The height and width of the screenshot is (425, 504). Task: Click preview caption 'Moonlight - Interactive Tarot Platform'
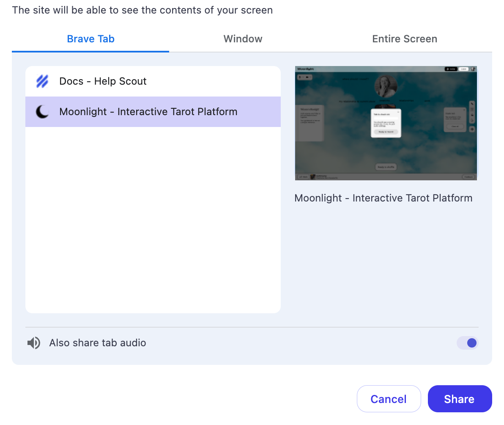pos(383,198)
